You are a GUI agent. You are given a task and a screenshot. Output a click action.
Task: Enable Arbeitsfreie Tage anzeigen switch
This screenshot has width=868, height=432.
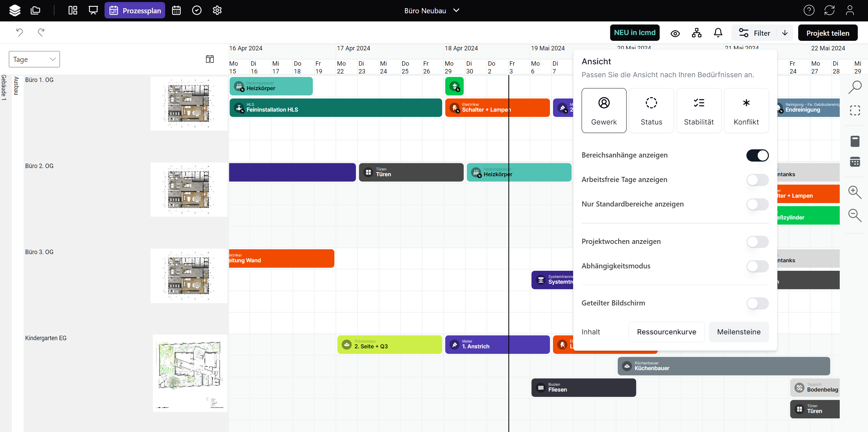pos(757,180)
